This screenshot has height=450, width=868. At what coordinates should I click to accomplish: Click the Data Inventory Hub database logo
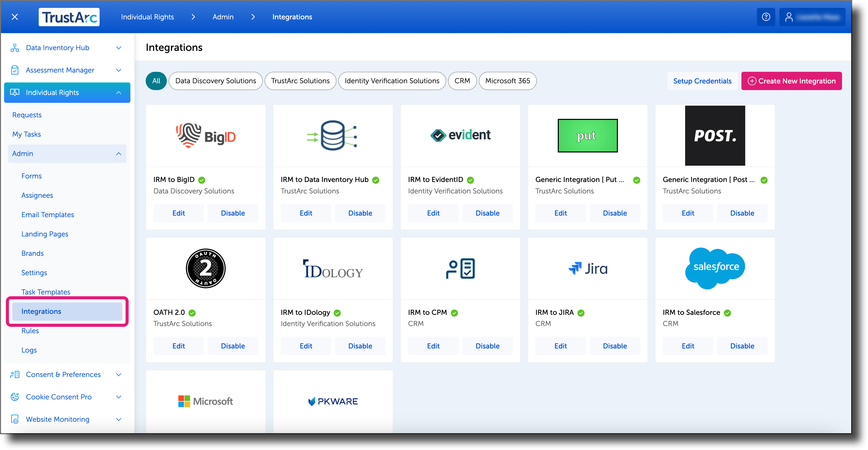point(332,135)
